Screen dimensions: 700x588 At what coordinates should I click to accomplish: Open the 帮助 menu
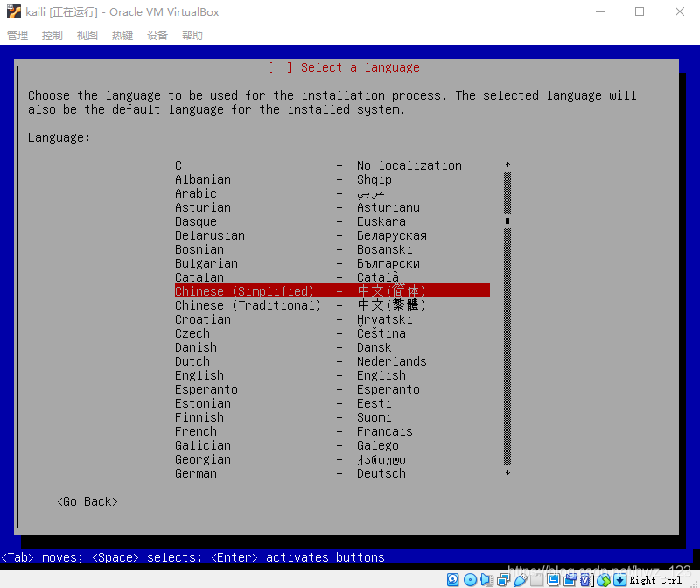tap(192, 35)
